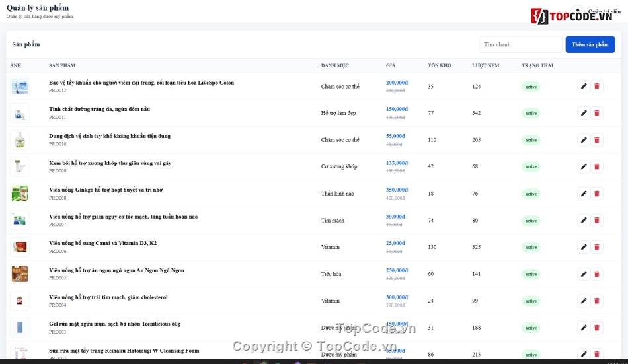Click the Giá column header

click(x=391, y=65)
